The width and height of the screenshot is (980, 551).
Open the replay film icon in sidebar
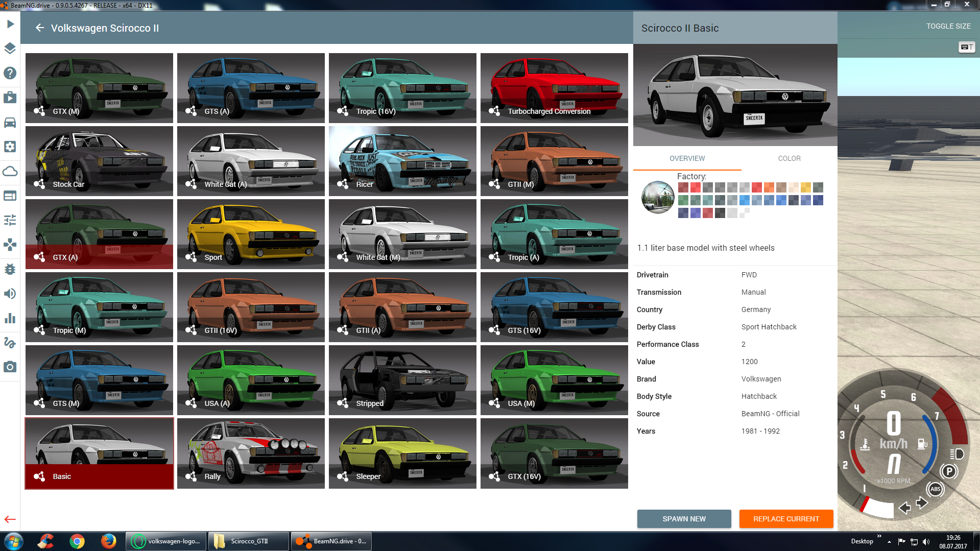(x=10, y=98)
